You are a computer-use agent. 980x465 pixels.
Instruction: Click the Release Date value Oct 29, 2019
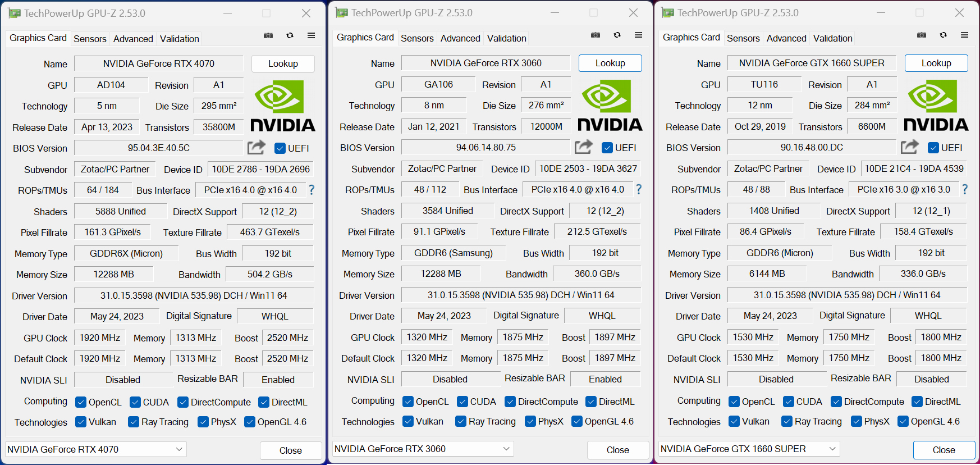(760, 126)
